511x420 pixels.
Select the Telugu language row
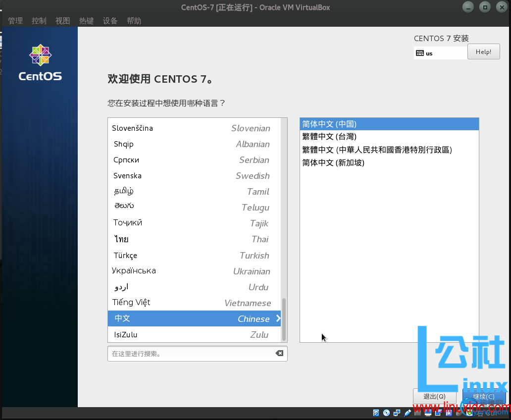click(194, 208)
